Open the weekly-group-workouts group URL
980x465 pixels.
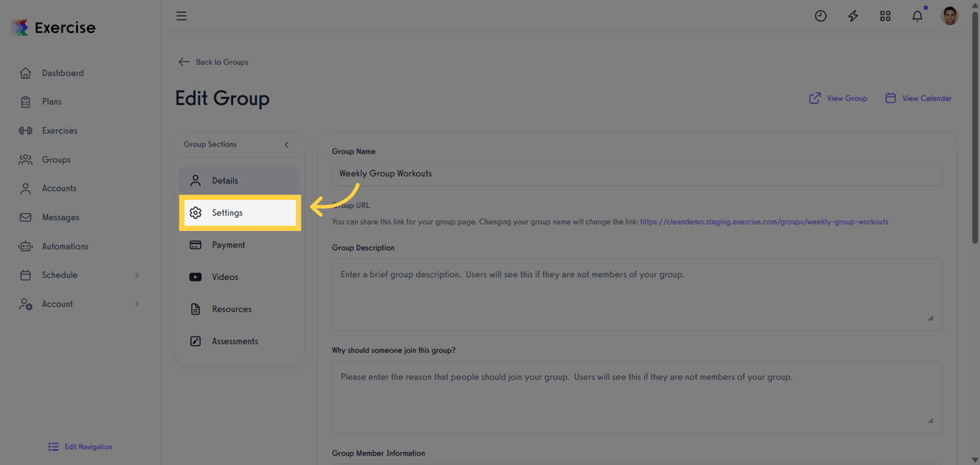coord(764,222)
